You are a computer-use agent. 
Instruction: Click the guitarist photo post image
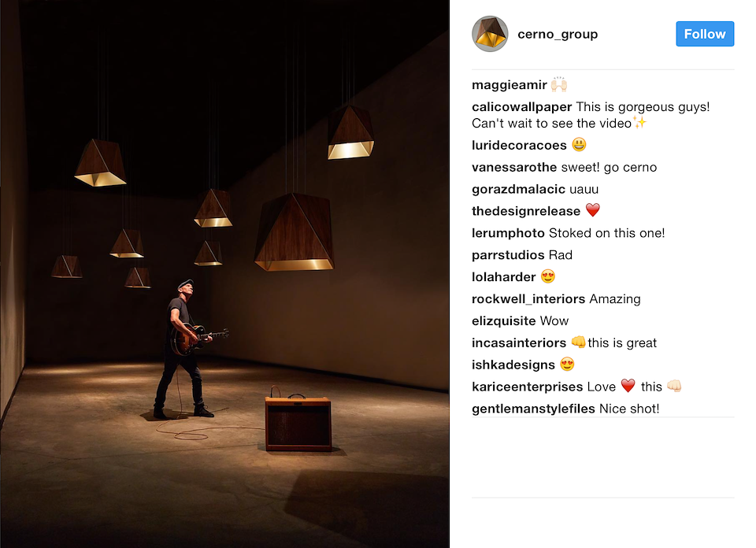pos(224,274)
